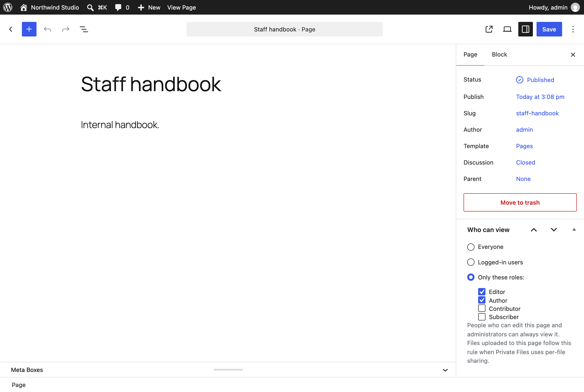
Task: Collapse the Who can view panel
Action: pyautogui.click(x=574, y=230)
